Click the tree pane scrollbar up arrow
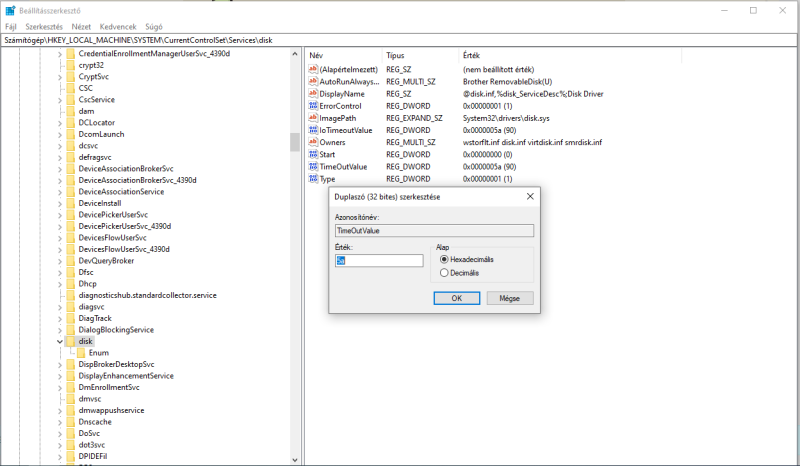Viewport: 800px width, 466px height. tap(295, 54)
